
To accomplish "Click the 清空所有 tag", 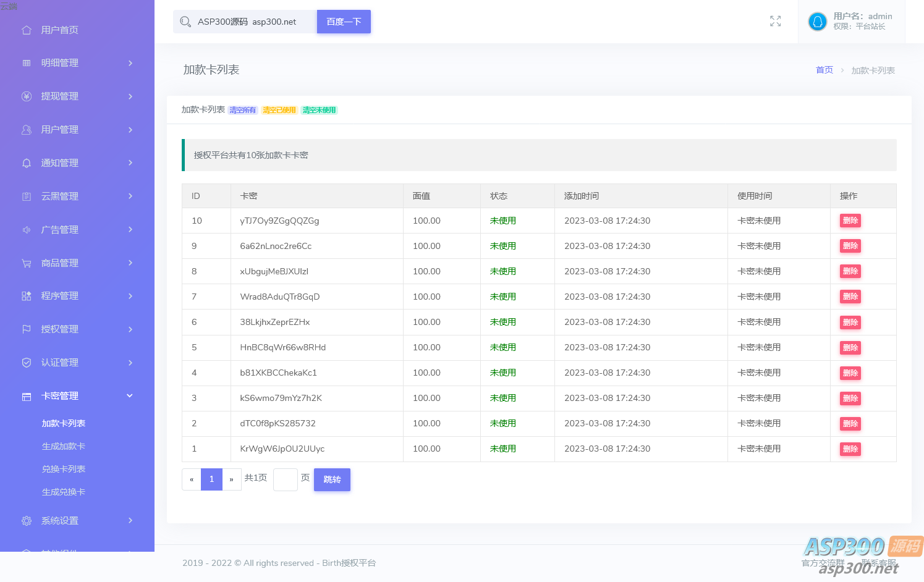I will pyautogui.click(x=242, y=110).
